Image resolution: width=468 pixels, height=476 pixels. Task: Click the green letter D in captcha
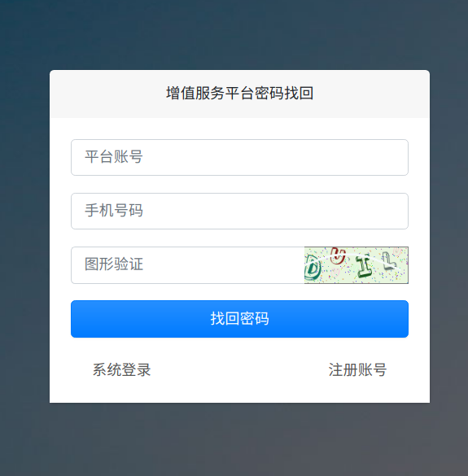coord(313,267)
